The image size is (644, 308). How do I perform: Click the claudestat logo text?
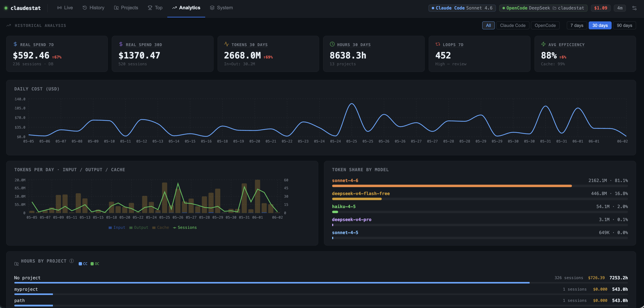[x=26, y=8]
